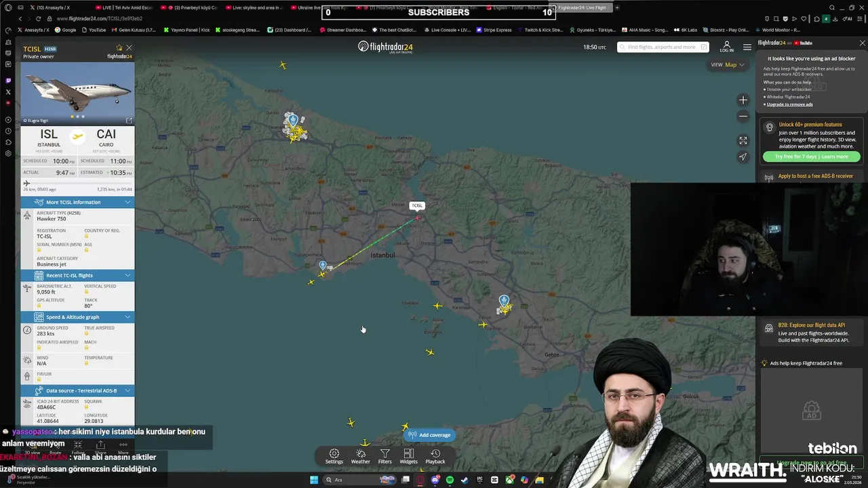Open the browser search tabs magnifier icon

pyautogui.click(x=832, y=7)
